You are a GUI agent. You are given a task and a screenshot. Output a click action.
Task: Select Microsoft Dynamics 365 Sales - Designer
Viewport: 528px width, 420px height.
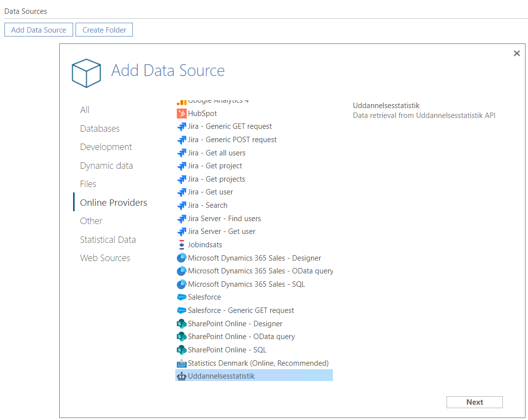254,258
